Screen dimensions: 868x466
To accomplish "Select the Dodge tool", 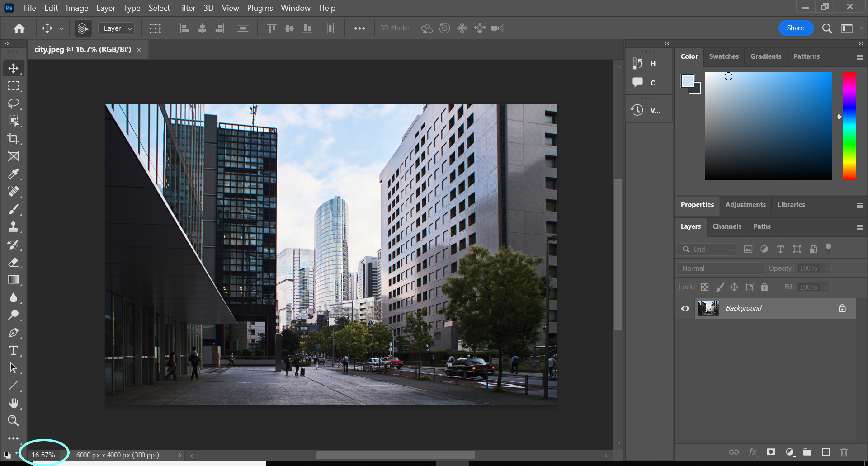I will pos(14,315).
